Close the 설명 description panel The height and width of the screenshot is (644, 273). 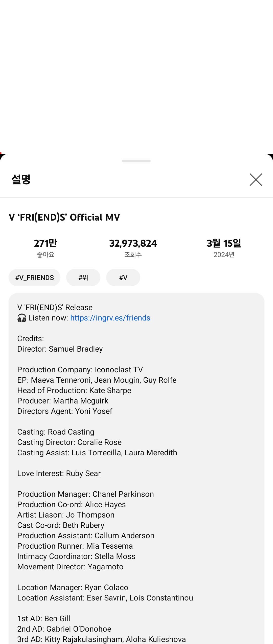256,180
